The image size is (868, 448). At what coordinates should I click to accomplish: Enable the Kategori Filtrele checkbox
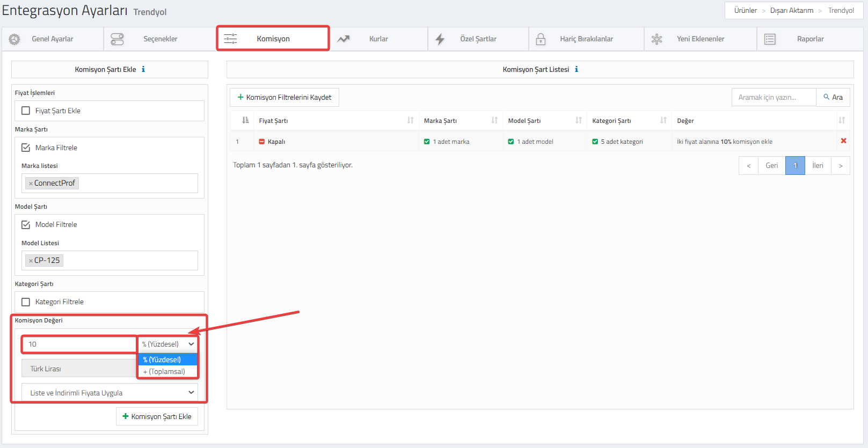click(x=26, y=302)
